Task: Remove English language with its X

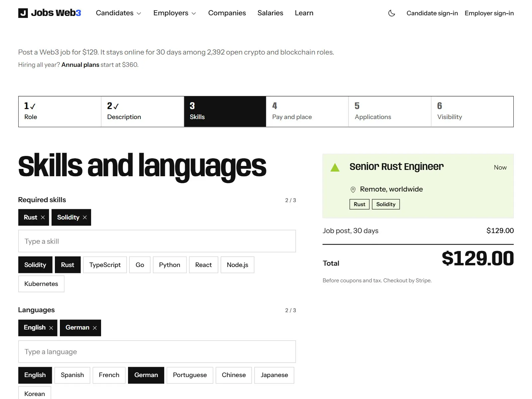Action: [51, 328]
